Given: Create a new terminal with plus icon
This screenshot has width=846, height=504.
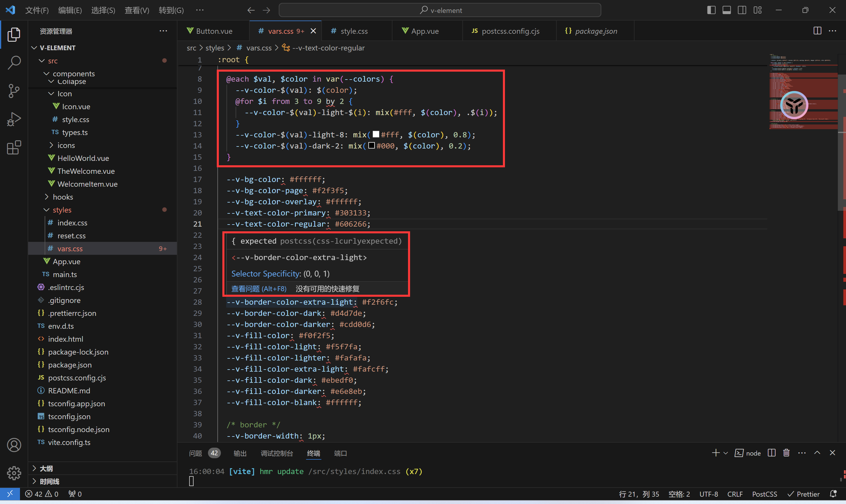Looking at the screenshot, I should (716, 453).
